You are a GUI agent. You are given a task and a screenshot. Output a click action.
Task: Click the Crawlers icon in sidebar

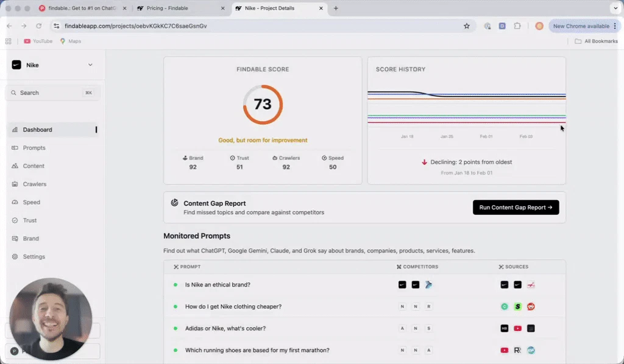pyautogui.click(x=15, y=184)
